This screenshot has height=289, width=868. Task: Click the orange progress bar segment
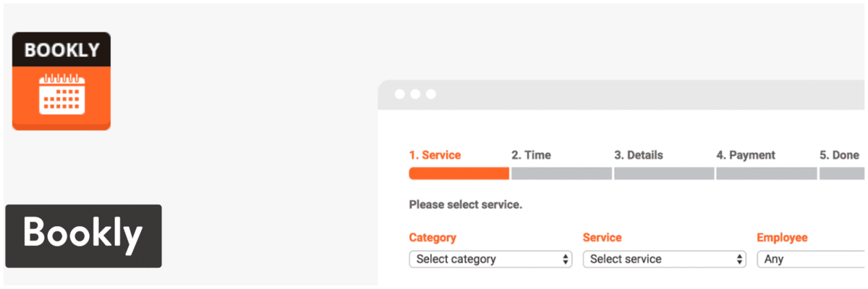459,173
